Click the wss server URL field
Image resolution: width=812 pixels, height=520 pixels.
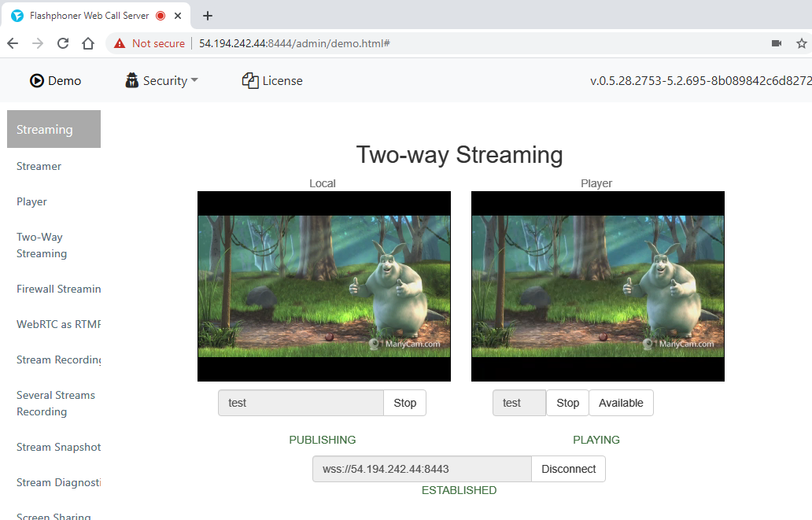(422, 469)
